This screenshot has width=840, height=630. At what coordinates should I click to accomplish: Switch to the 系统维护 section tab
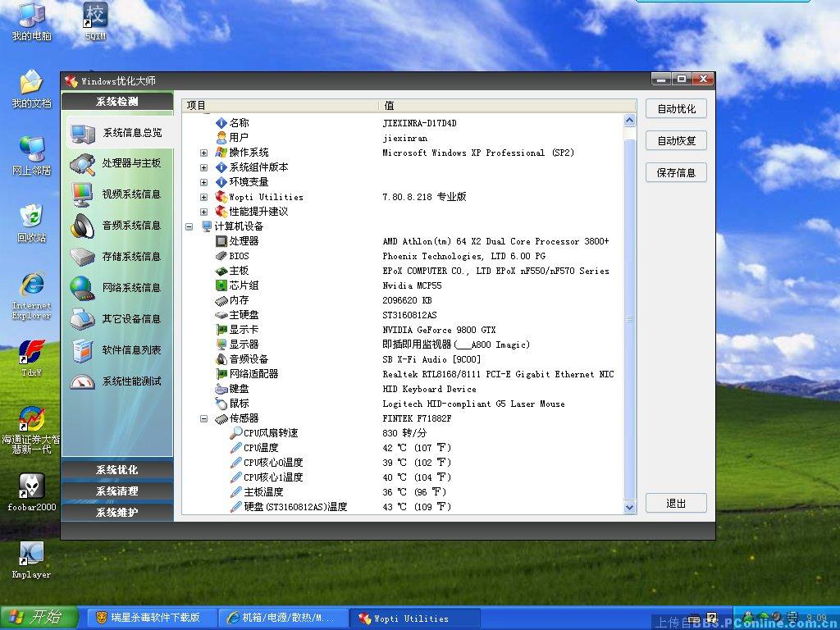(117, 513)
